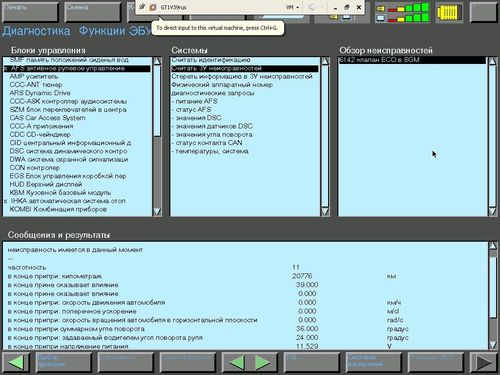
Task: Click the blank gray button at top right
Action: [483, 12]
